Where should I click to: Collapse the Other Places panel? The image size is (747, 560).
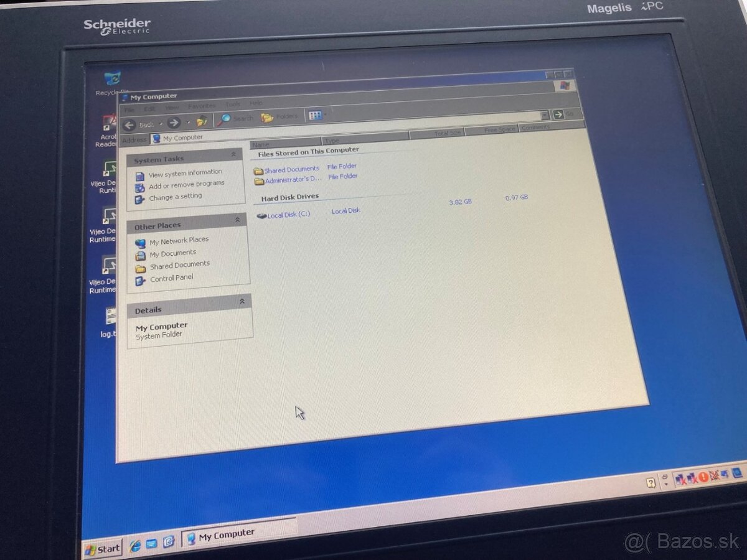(237, 220)
